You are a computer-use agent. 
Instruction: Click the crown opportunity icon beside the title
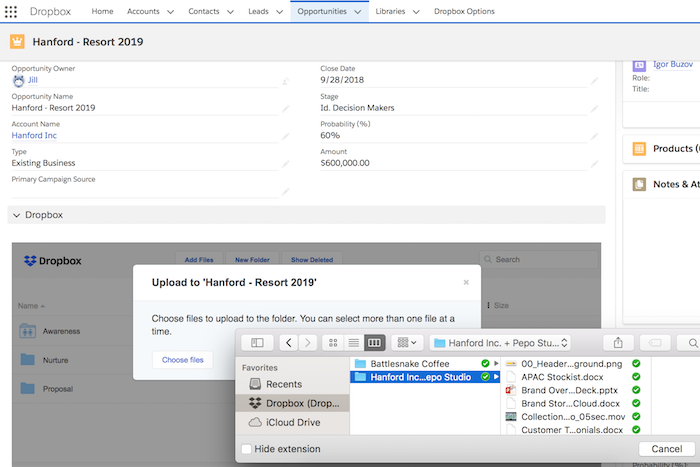[x=18, y=42]
